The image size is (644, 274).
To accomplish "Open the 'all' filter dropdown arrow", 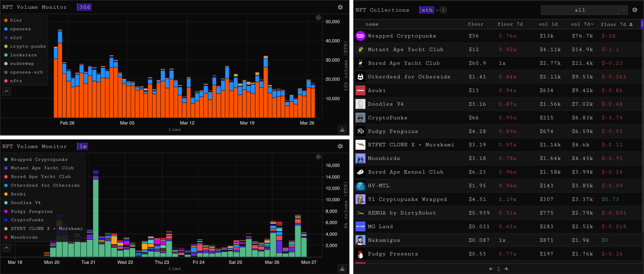I will (623, 10).
